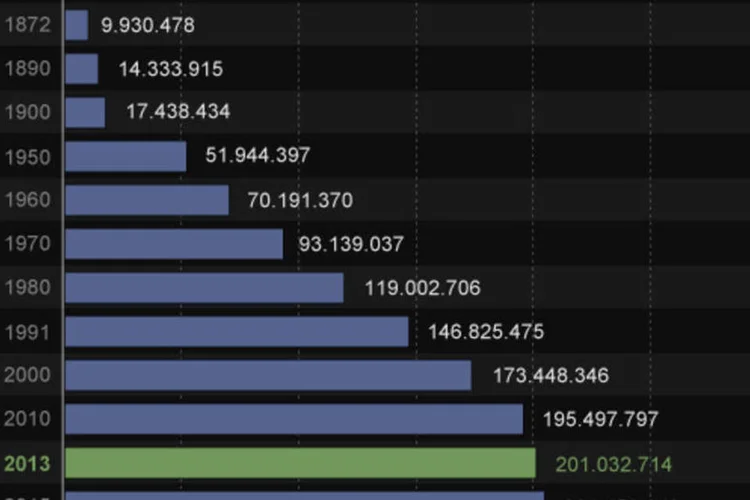
Task: Click the 1900 year label
Action: click(x=28, y=112)
